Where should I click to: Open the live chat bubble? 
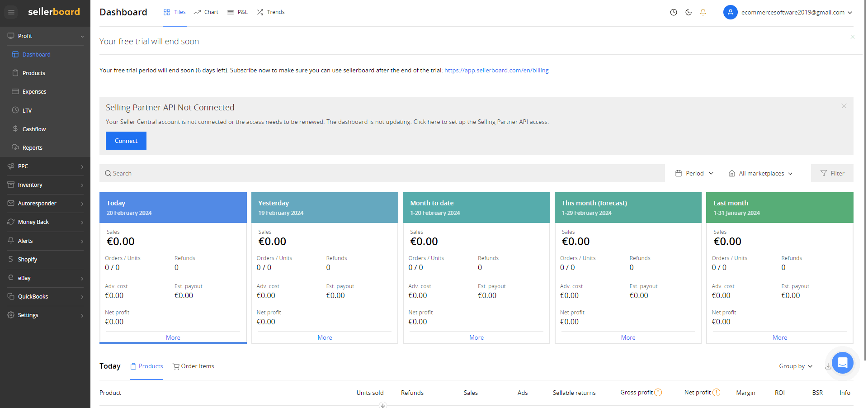(842, 362)
